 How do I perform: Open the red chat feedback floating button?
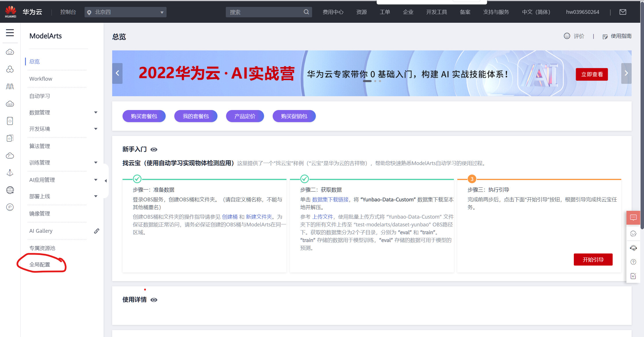633,217
